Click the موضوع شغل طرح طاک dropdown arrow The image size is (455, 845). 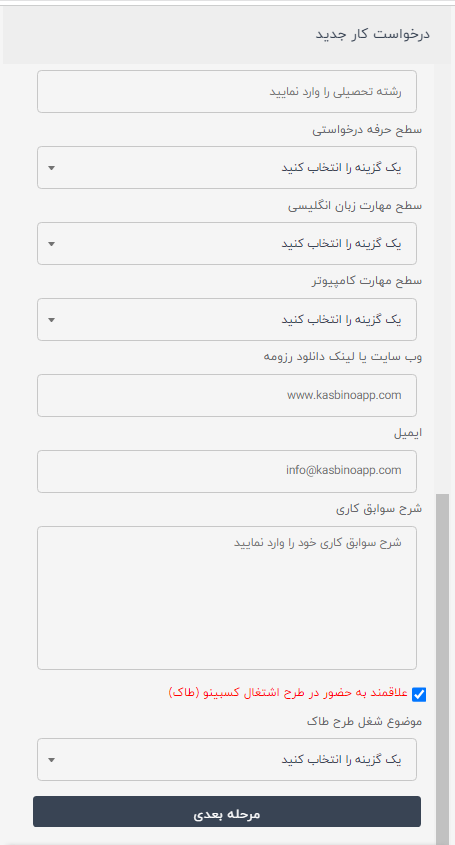pos(51,760)
